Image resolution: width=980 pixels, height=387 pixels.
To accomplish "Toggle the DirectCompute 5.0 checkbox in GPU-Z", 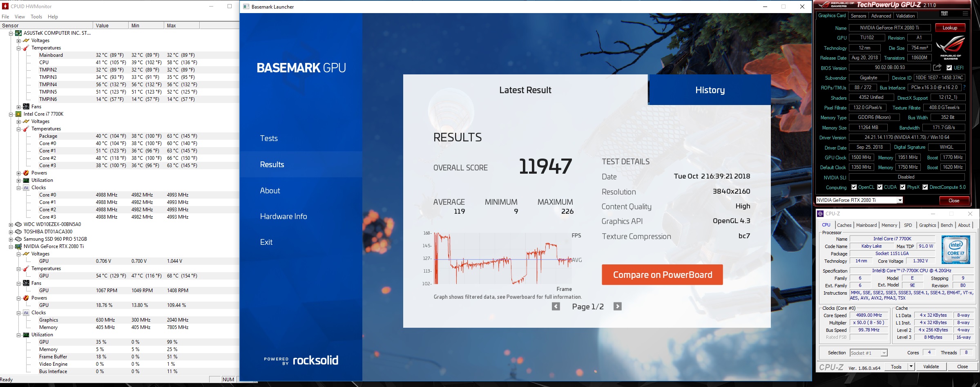I will coord(925,187).
